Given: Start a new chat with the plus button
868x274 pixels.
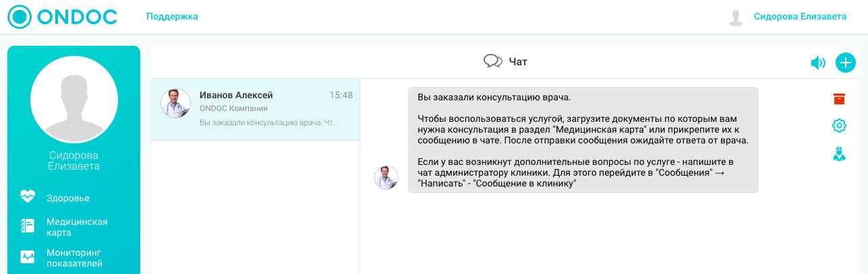Looking at the screenshot, I should point(846,63).
